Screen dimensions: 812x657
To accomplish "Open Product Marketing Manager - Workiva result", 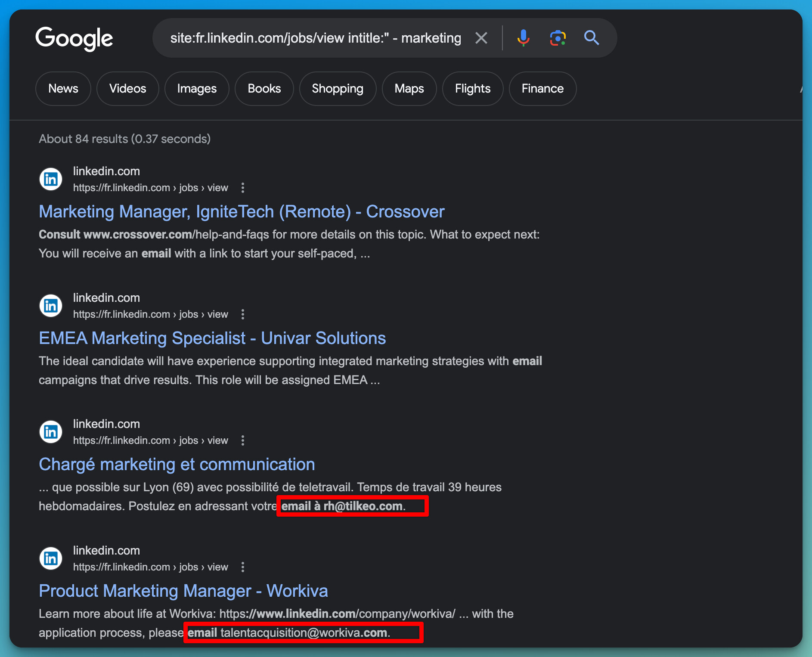I will point(183,591).
